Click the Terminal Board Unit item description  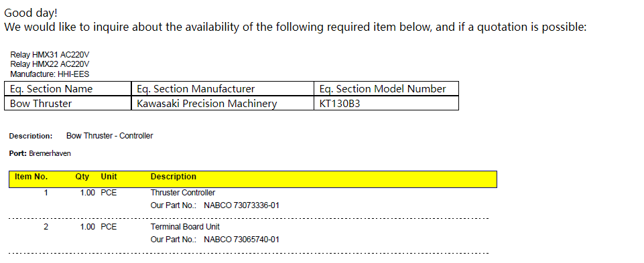185,227
